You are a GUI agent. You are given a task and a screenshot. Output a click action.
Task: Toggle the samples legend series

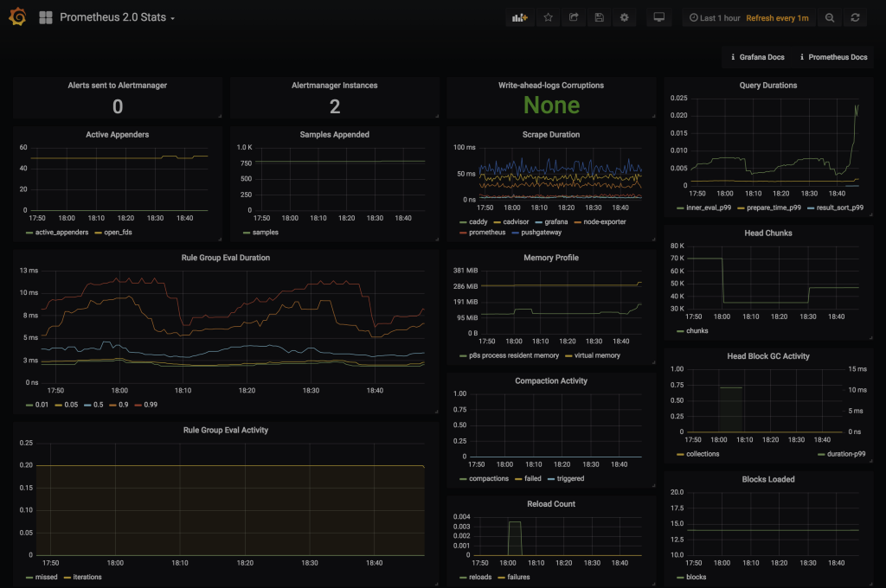(265, 232)
